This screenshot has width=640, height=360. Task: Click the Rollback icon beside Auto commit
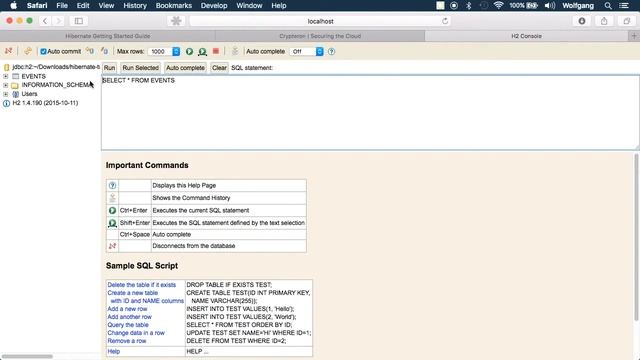coord(90,51)
